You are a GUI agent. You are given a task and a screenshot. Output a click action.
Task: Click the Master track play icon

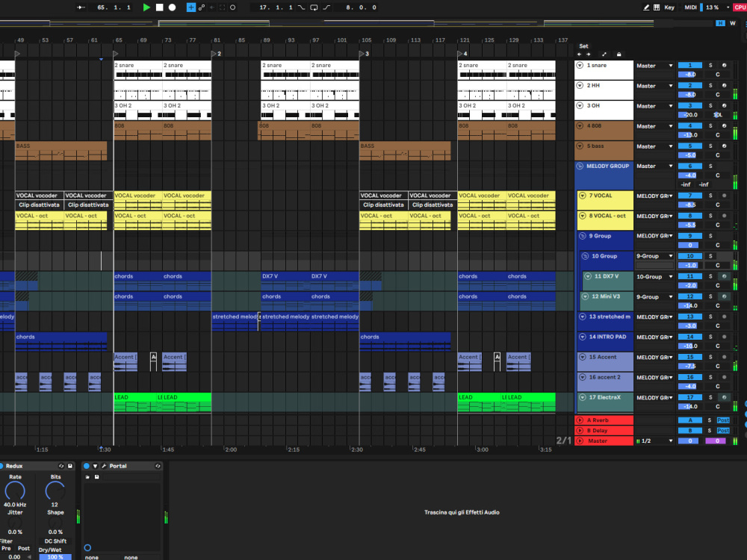pos(580,441)
